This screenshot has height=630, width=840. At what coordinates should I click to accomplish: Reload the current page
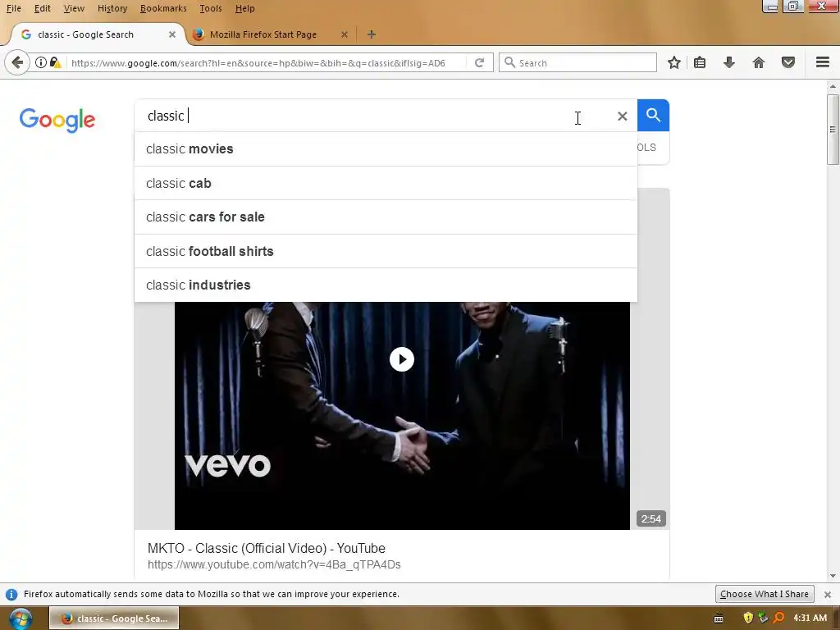[479, 62]
